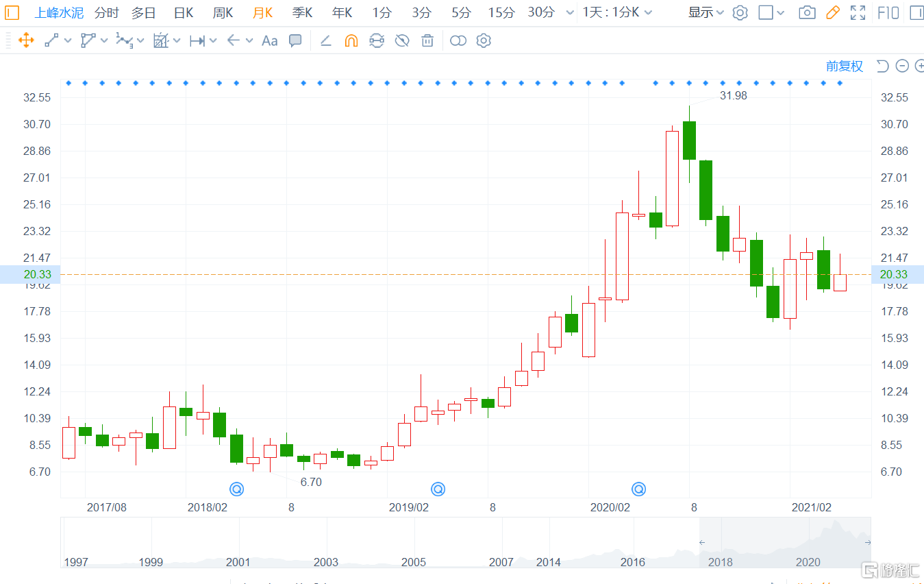The image size is (924, 584).
Task: Open line drawing tool options dropdown
Action: pyautogui.click(x=68, y=40)
